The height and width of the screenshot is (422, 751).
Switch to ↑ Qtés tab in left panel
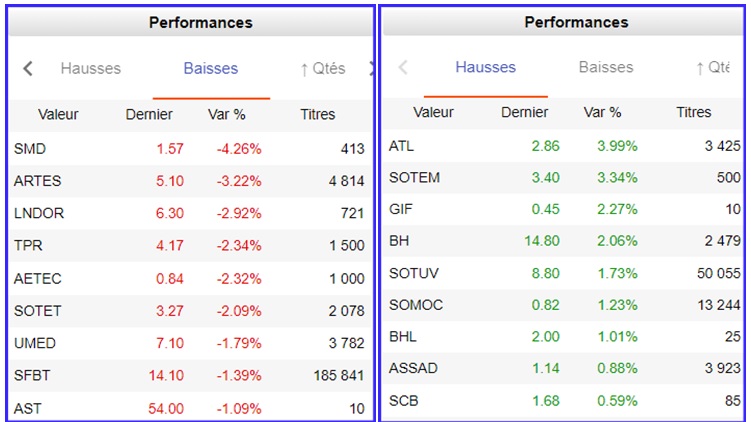click(322, 69)
